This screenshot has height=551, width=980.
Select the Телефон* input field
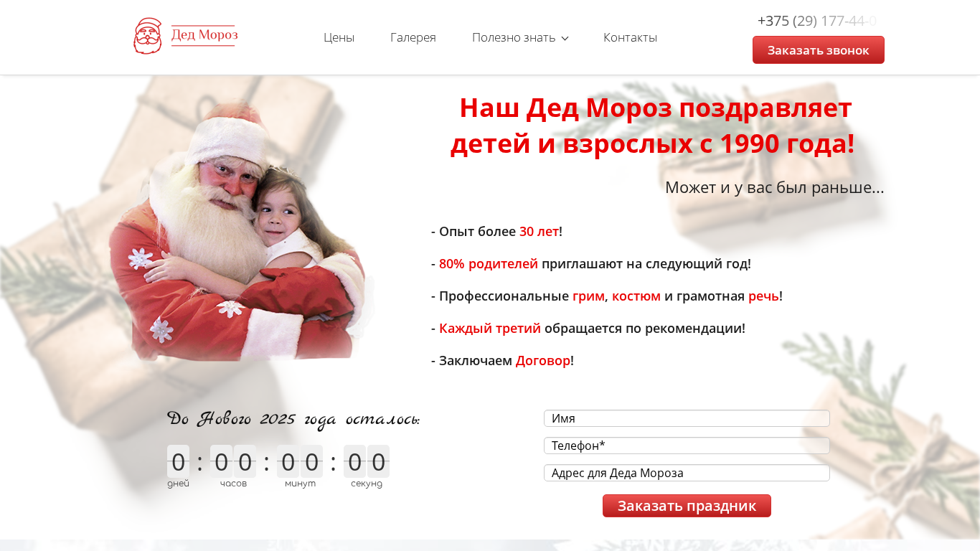687,446
